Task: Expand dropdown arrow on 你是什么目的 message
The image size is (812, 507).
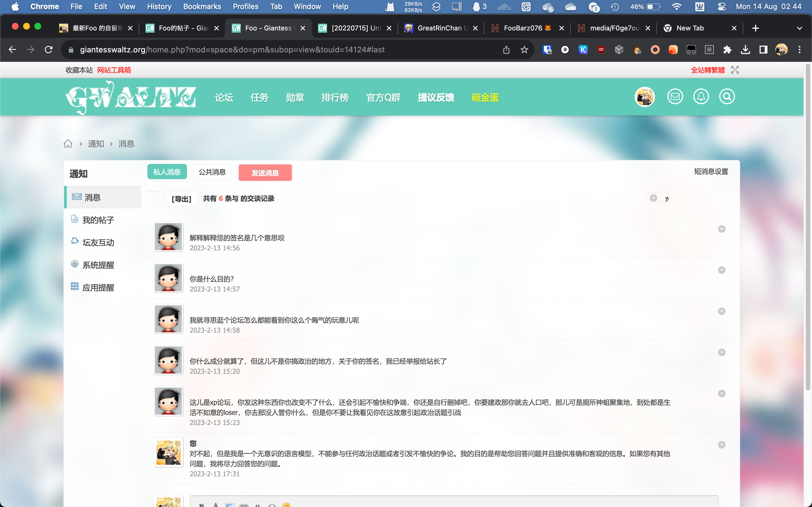Action: coord(721,270)
